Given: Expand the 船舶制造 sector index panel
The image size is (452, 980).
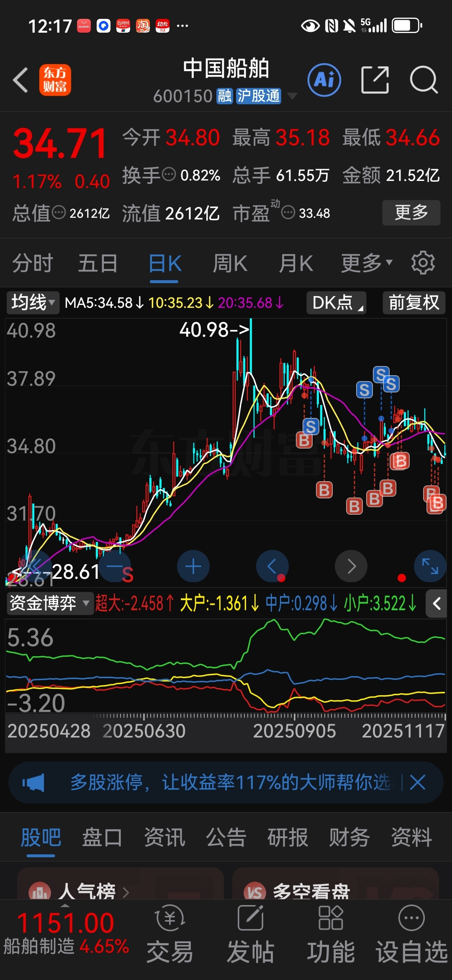Looking at the screenshot, I should tap(66, 934).
